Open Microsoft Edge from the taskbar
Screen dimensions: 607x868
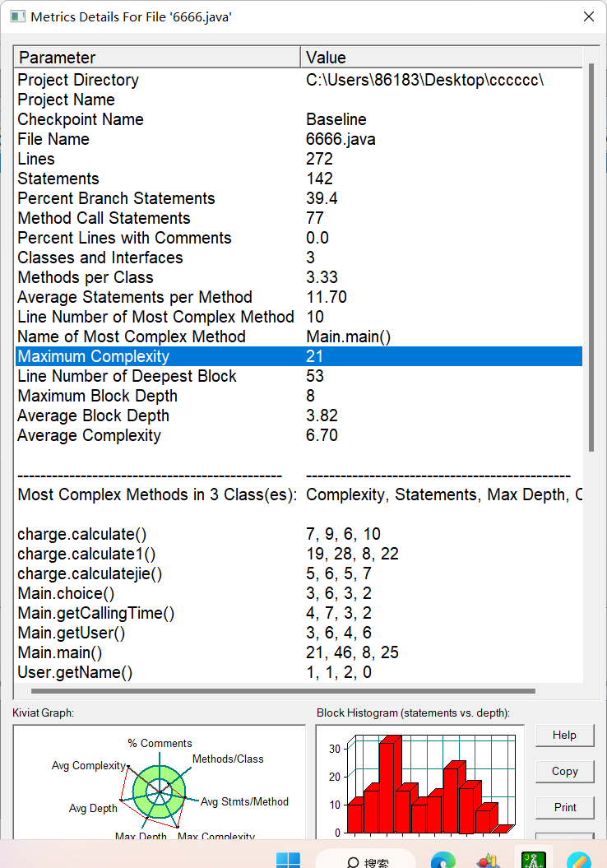[443, 860]
